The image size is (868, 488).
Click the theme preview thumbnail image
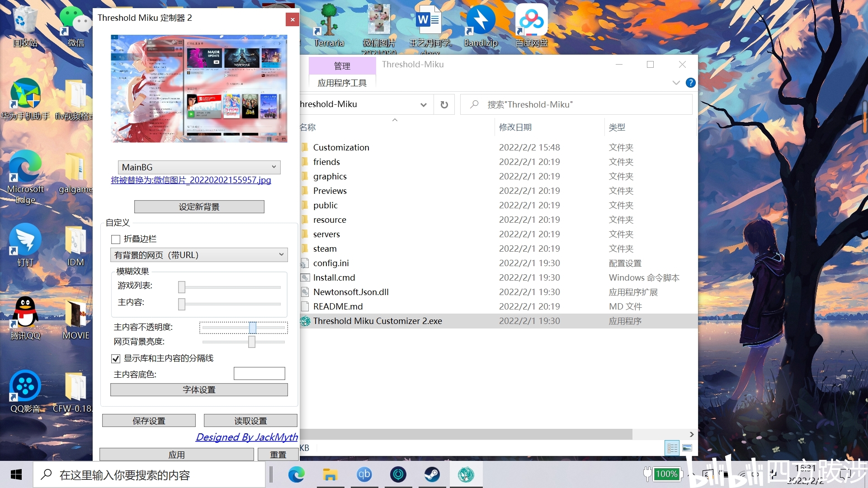[x=199, y=89]
